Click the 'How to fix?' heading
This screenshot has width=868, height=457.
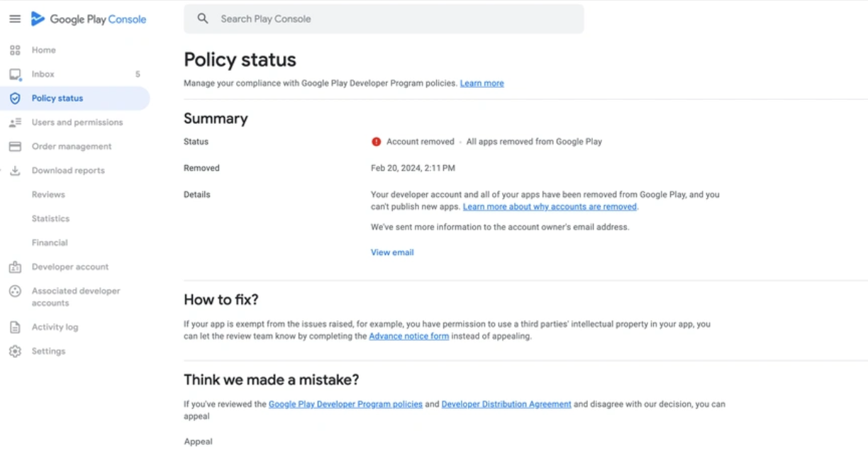[221, 300]
